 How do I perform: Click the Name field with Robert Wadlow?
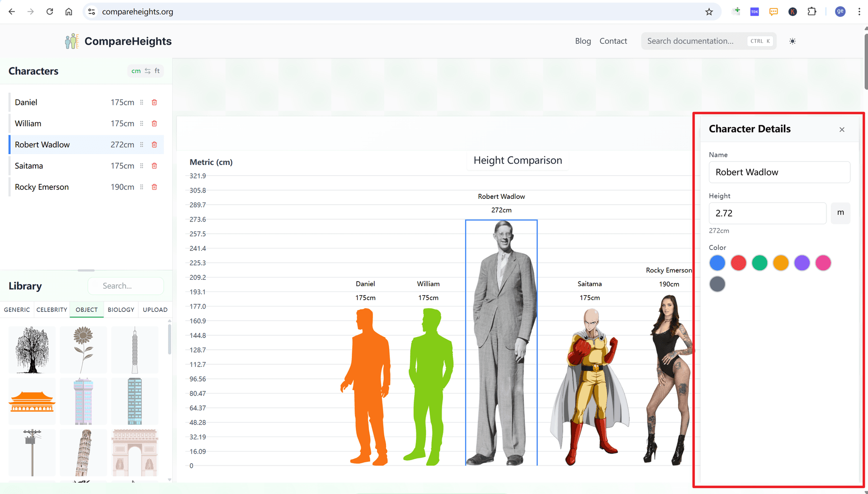click(779, 172)
